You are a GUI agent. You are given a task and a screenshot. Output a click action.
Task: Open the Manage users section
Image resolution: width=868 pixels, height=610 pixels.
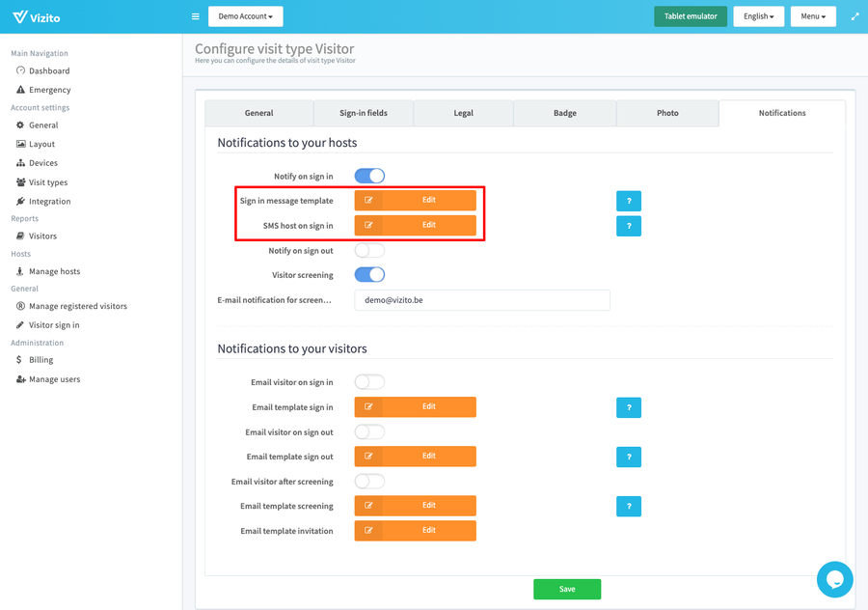point(53,378)
